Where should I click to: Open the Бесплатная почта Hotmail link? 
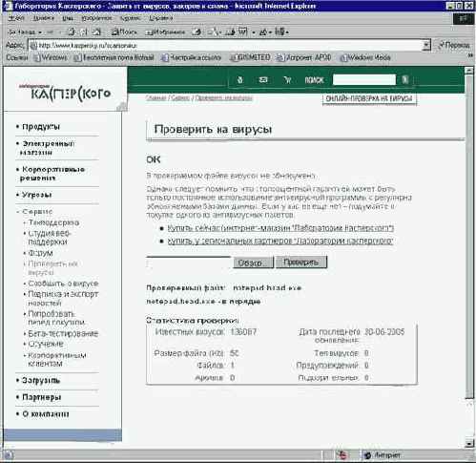tap(114, 58)
